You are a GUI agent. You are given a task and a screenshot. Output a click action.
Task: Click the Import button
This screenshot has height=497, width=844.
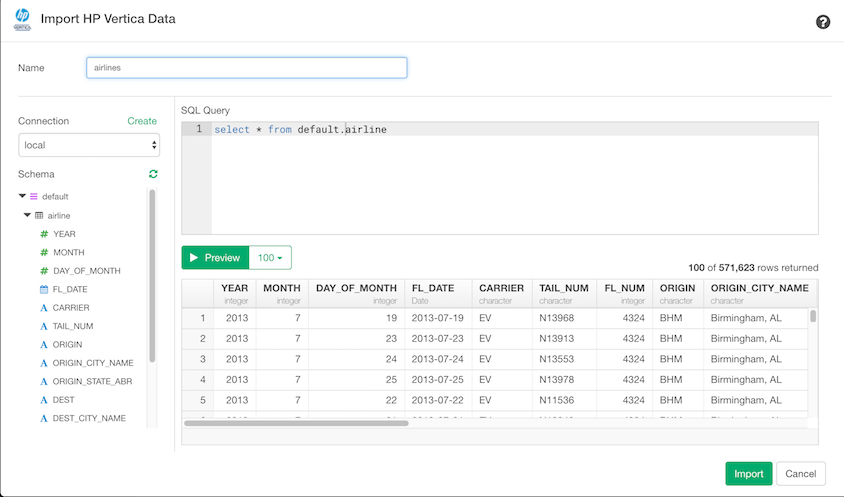[x=749, y=474]
